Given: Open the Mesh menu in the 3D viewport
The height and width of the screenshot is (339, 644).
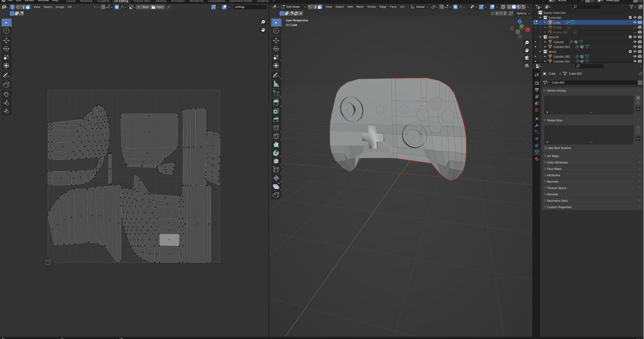Looking at the screenshot, I should (360, 7).
